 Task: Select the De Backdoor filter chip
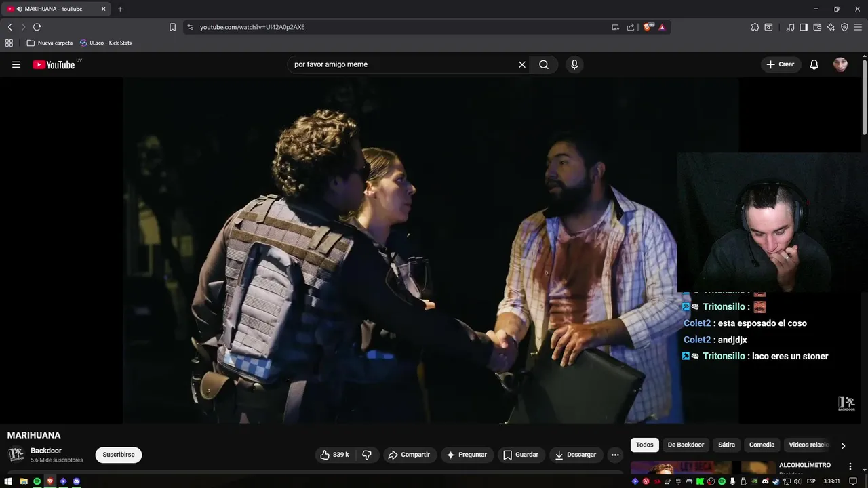coord(686,445)
